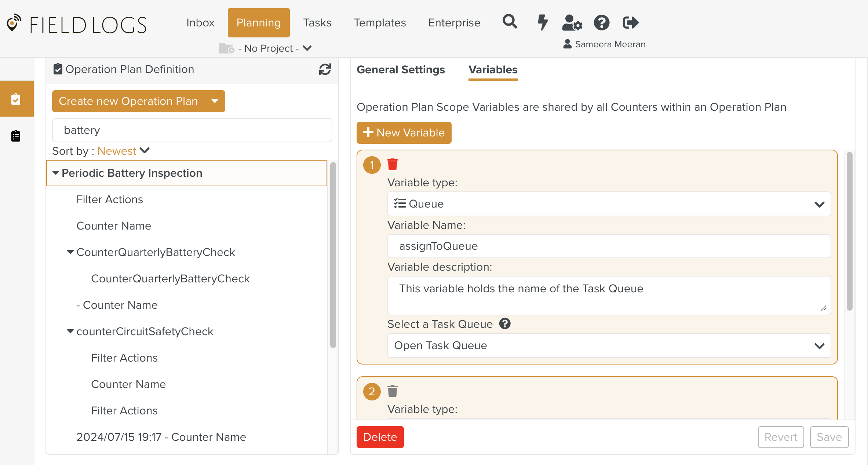Image resolution: width=868 pixels, height=465 pixels.
Task: Click the help question mark icon in header
Action: (x=602, y=22)
